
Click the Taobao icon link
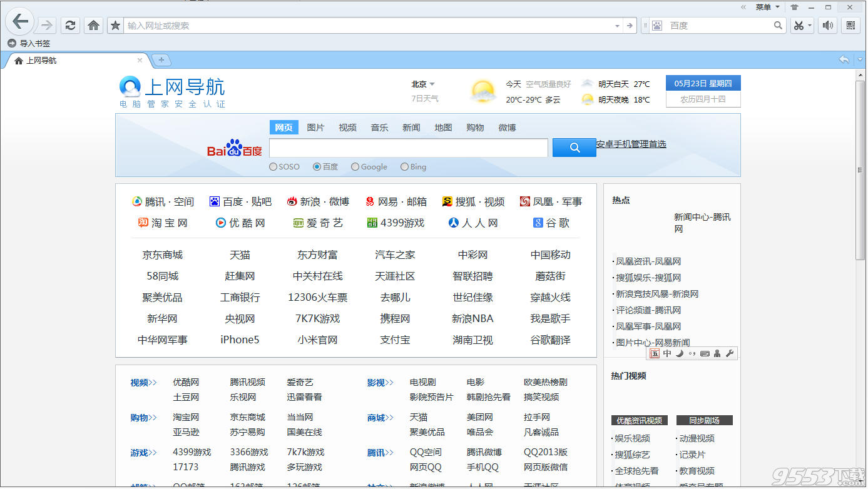(143, 223)
